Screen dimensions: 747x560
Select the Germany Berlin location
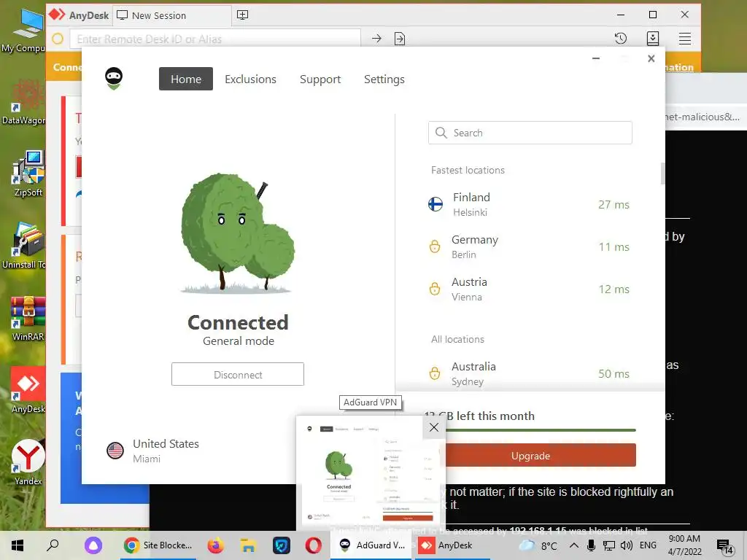click(530, 246)
